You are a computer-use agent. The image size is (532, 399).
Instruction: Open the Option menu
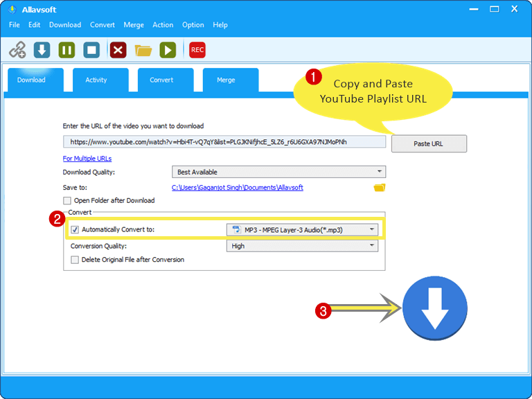click(x=193, y=25)
